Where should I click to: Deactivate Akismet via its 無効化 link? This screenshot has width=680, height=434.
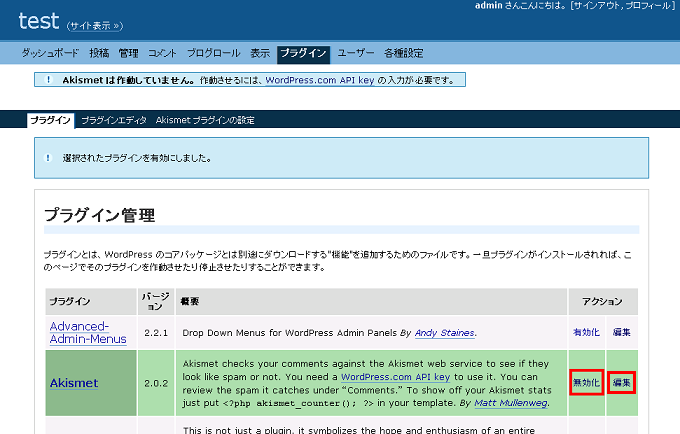[586, 383]
